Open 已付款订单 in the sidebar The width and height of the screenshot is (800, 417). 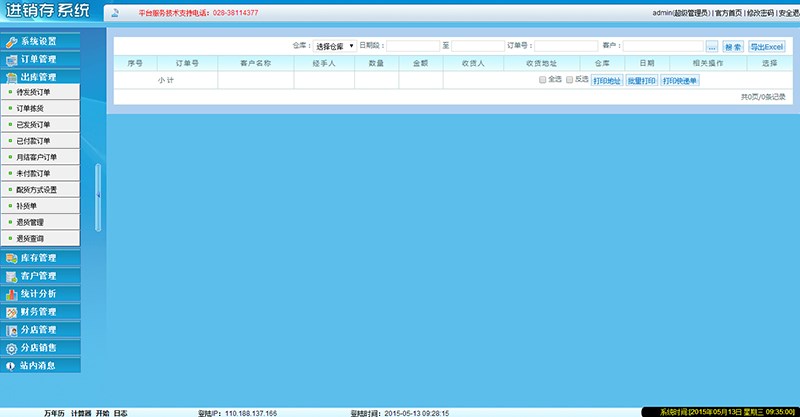(40, 141)
